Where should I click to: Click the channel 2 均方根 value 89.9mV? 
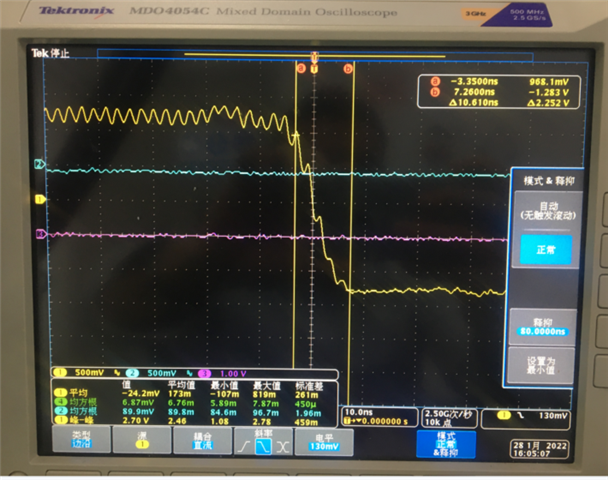point(138,411)
